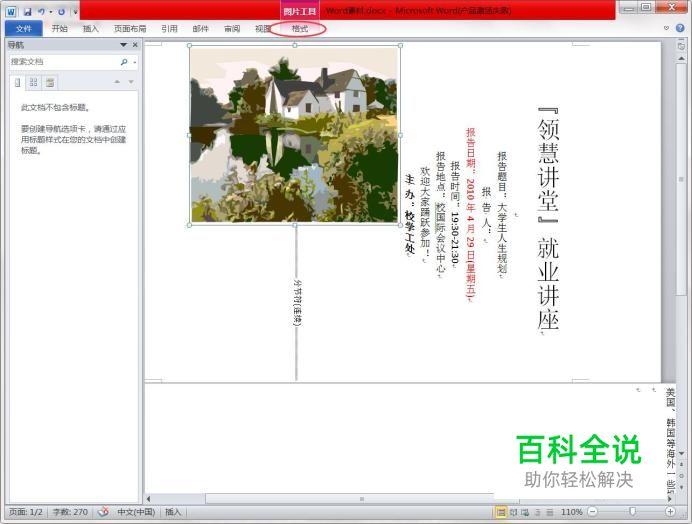Viewport: 692px width, 524px height.
Task: Select the landscape house picture
Action: (x=295, y=135)
